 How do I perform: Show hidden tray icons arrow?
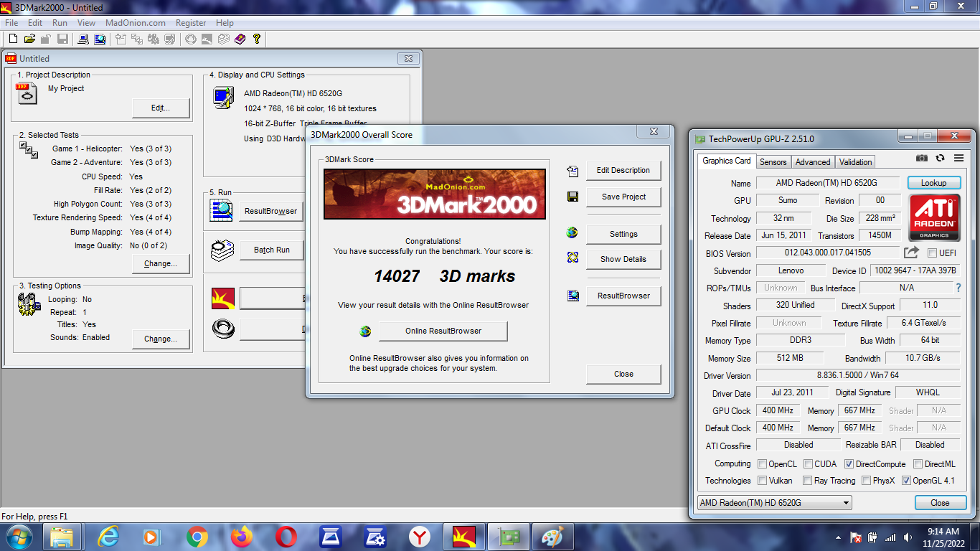tap(838, 537)
